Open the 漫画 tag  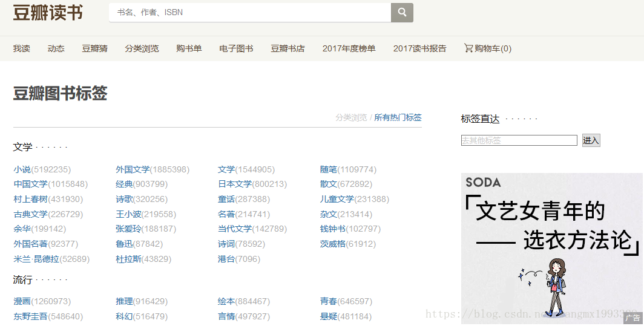click(22, 301)
